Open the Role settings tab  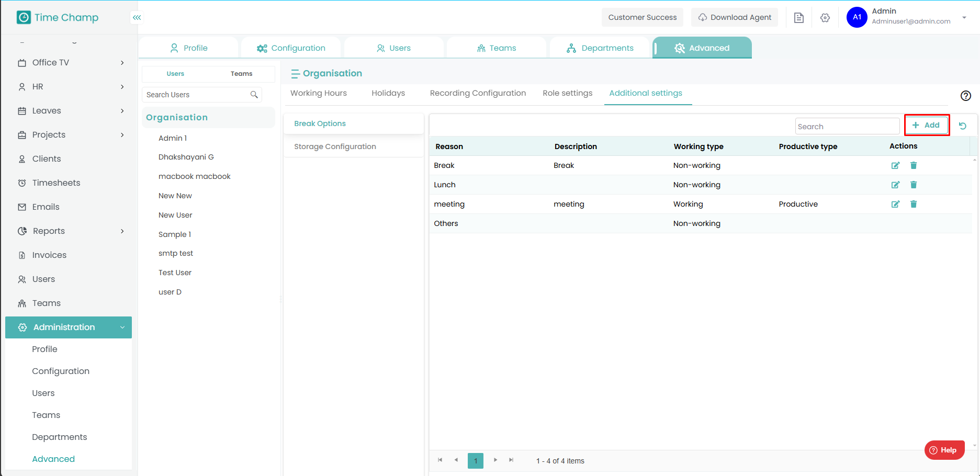coord(567,93)
